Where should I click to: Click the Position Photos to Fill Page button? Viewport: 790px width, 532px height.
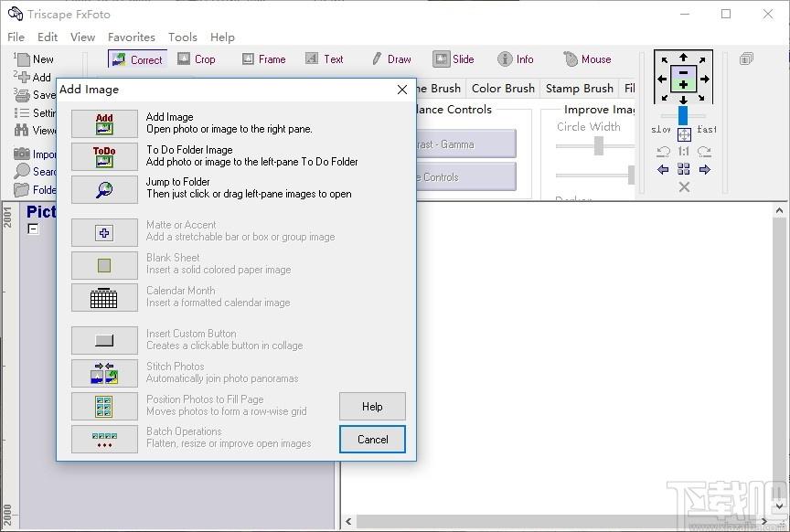[x=104, y=407]
